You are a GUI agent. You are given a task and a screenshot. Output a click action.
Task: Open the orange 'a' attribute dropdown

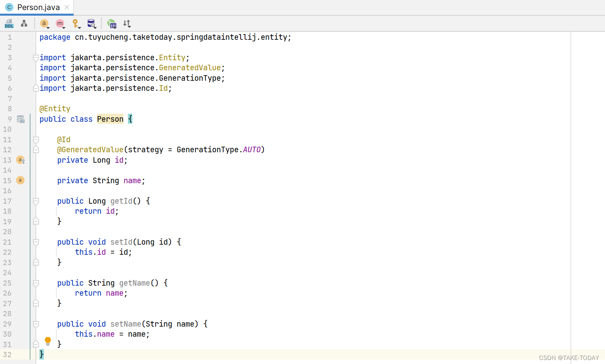(x=45, y=24)
